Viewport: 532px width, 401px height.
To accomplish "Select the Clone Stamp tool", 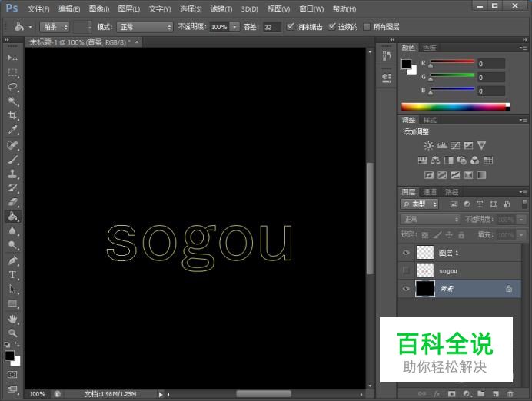I will [x=12, y=174].
